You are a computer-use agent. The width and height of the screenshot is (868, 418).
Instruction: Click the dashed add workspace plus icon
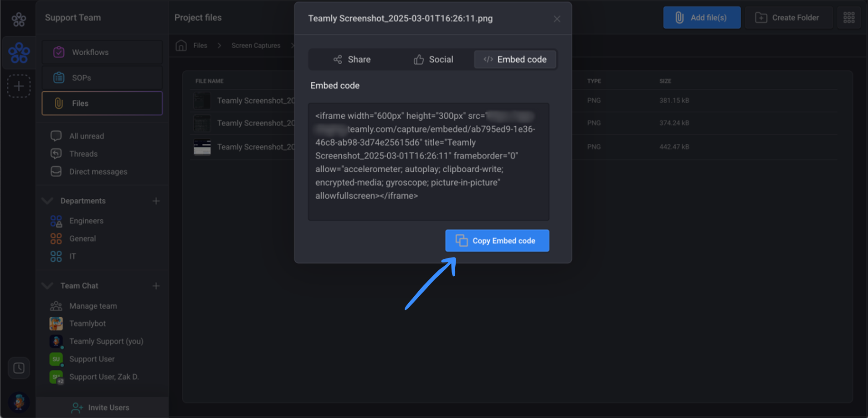[x=19, y=86]
